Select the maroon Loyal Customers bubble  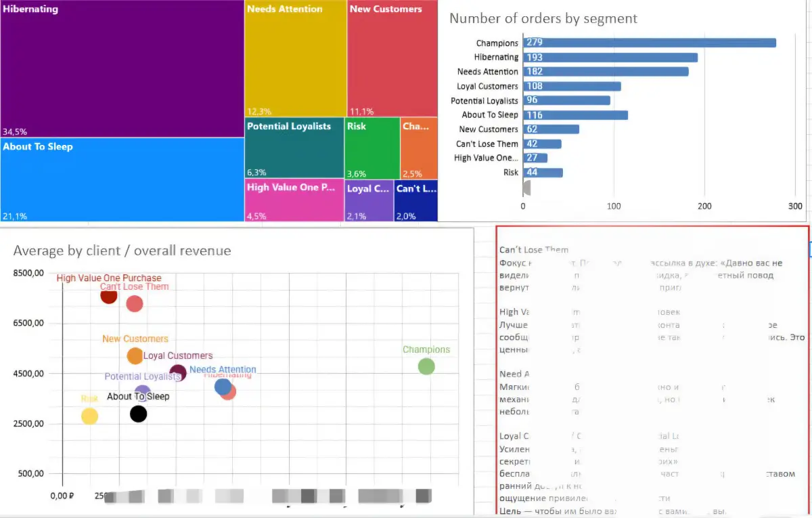click(x=178, y=372)
